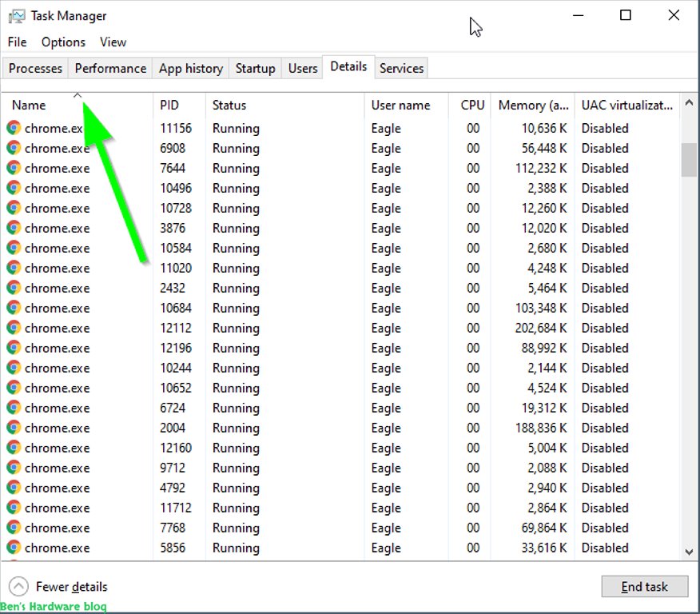
Task: Click Chrome icon in PID 2432 row
Action: click(x=14, y=288)
